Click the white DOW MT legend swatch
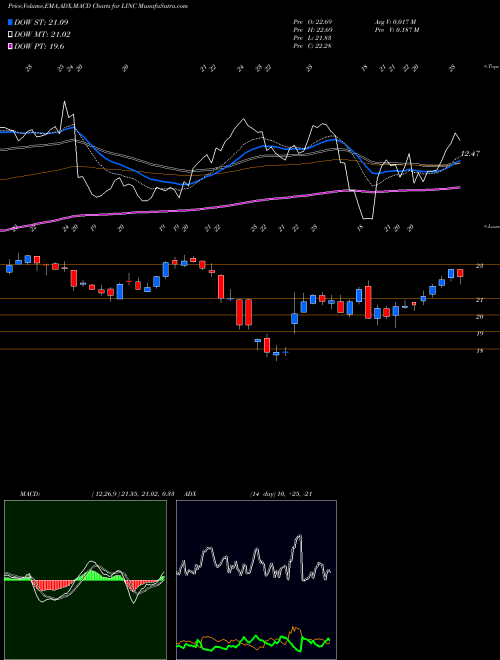The width and height of the screenshot is (500, 660). [x=10, y=35]
